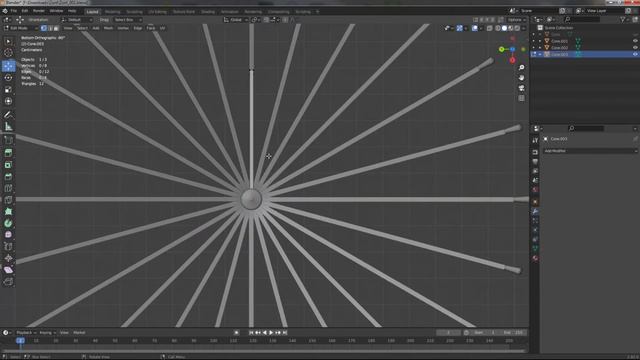Open the Render menu

(x=39, y=11)
